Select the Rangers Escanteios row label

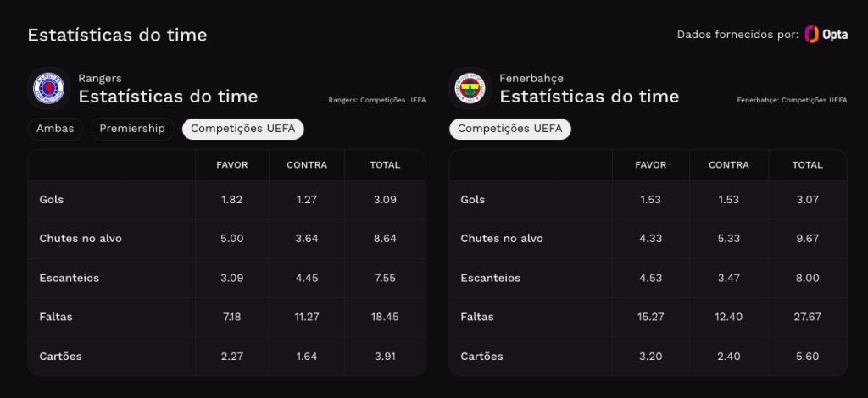click(x=70, y=278)
